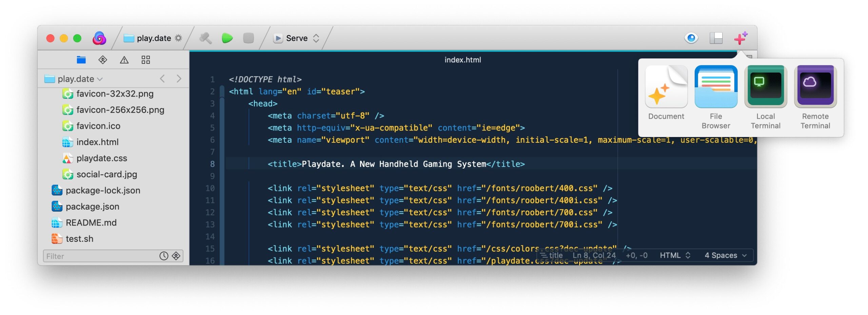The image size is (868, 315).
Task: Click the roobert/700i.css link line
Action: (442, 224)
